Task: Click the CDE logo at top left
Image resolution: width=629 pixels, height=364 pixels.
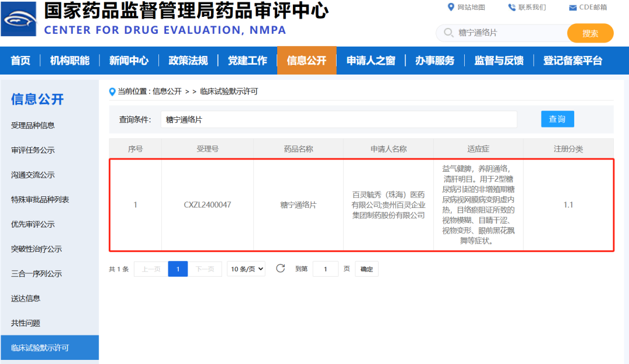Action: click(x=20, y=19)
